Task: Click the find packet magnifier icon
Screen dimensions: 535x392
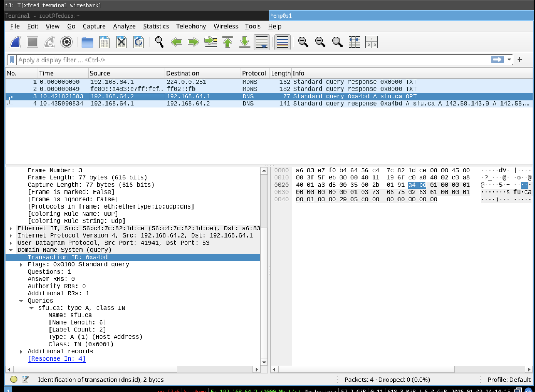Action: 159,42
